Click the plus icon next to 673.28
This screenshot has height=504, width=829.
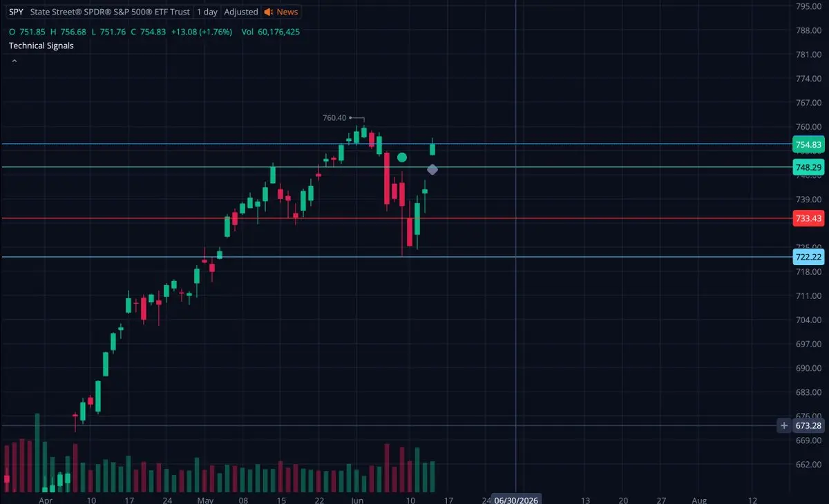pyautogui.click(x=783, y=425)
